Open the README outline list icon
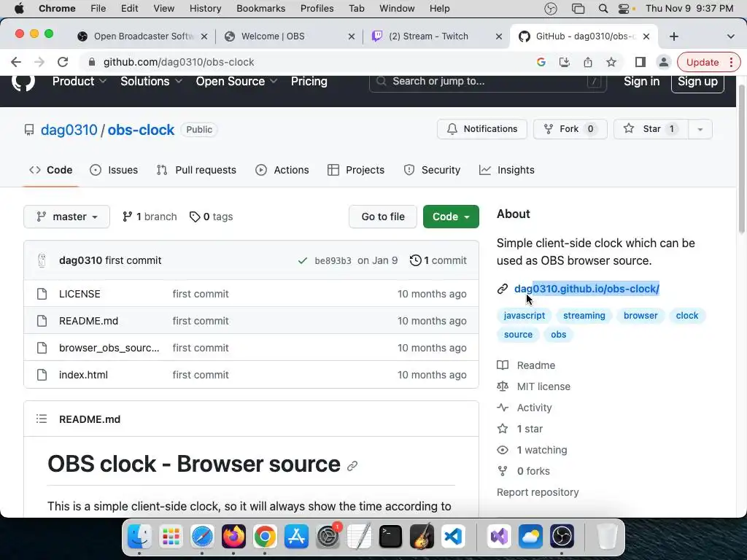 42,419
